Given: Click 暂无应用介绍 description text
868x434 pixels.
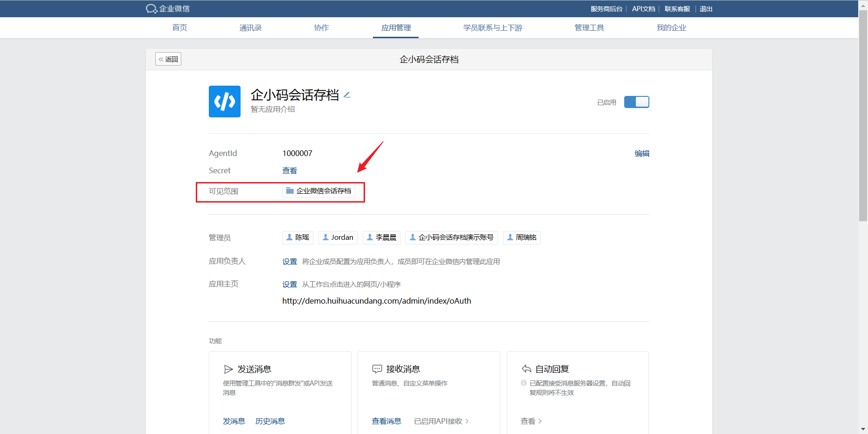Looking at the screenshot, I should (273, 109).
